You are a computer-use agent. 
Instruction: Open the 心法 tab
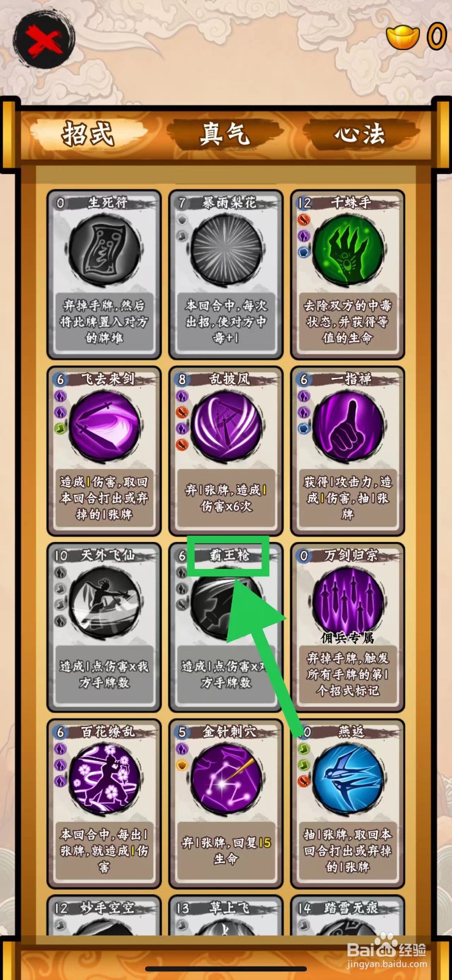[x=360, y=134]
